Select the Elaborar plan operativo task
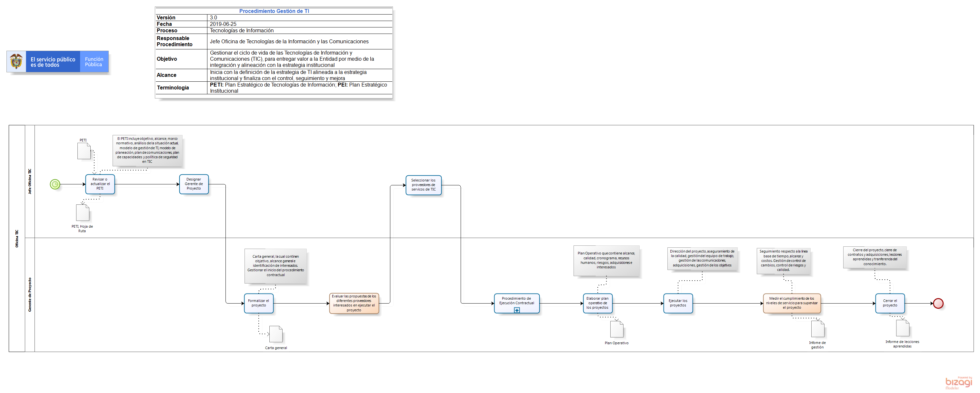The image size is (980, 393). (597, 303)
